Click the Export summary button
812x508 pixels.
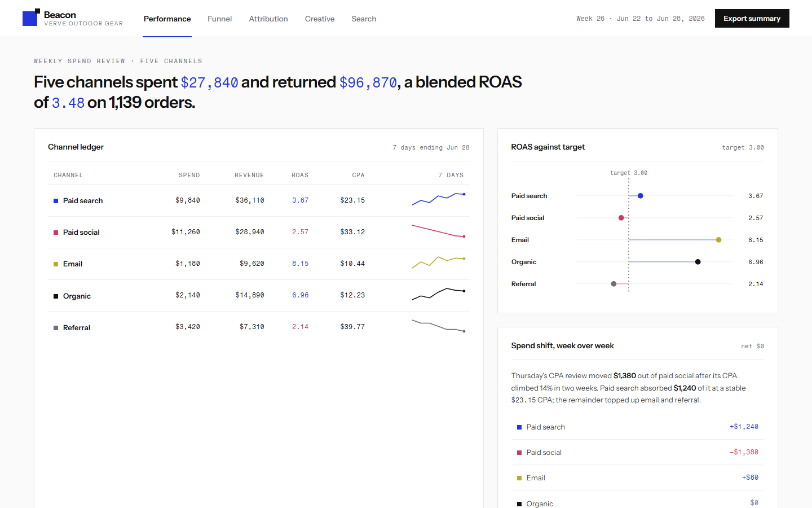pyautogui.click(x=752, y=19)
